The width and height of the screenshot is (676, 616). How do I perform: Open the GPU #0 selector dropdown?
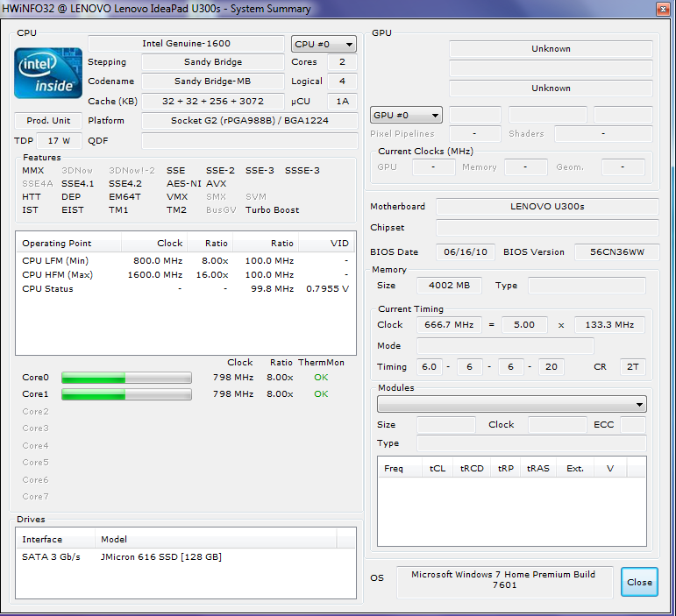[x=407, y=115]
